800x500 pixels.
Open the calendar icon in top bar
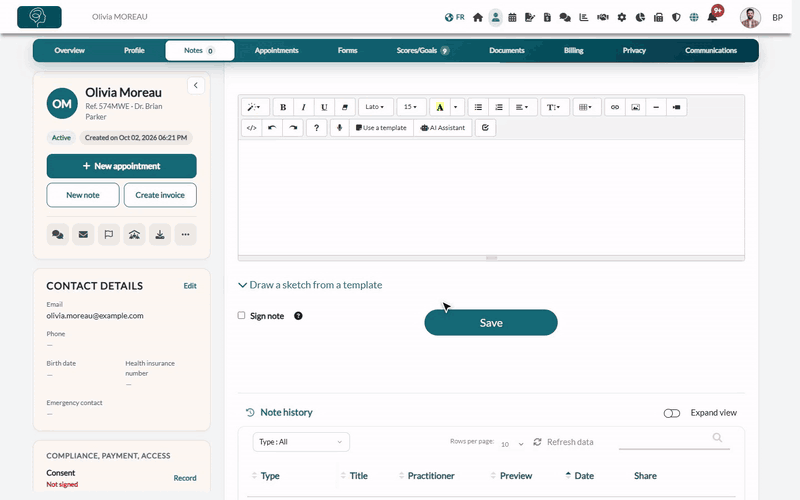(512, 17)
